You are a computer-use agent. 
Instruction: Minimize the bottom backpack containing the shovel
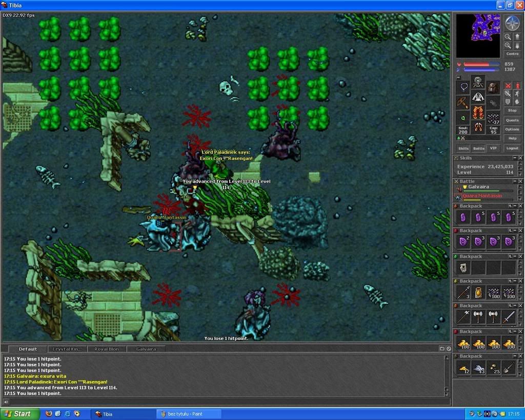tap(515, 356)
